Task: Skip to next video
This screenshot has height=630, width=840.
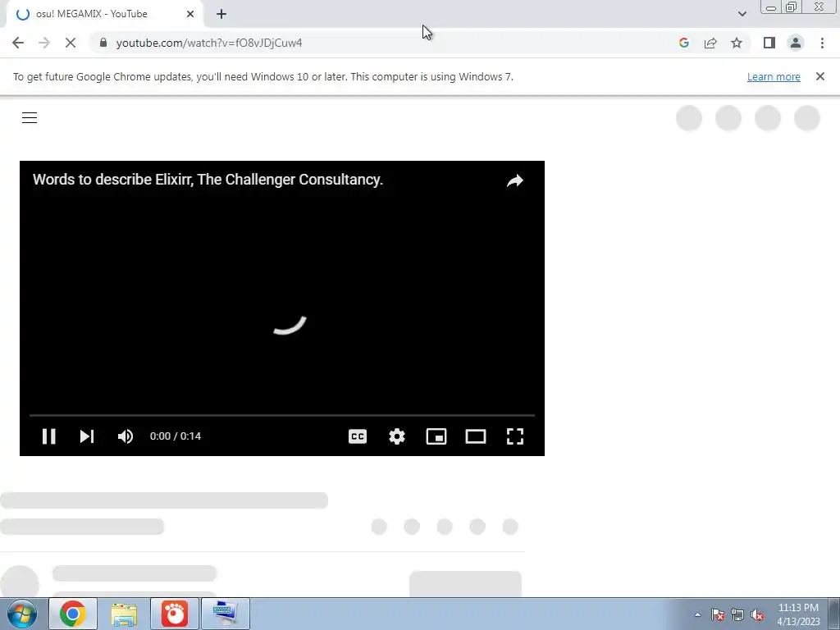Action: (87, 436)
